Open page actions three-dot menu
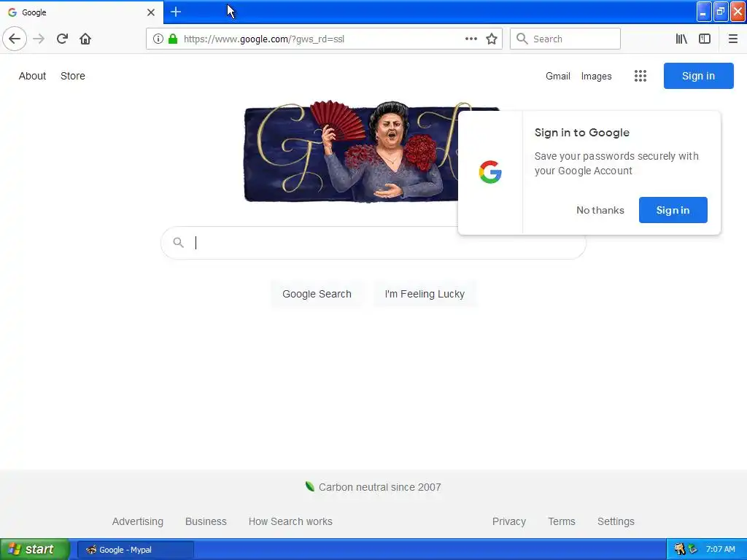The image size is (747, 560). 471,39
